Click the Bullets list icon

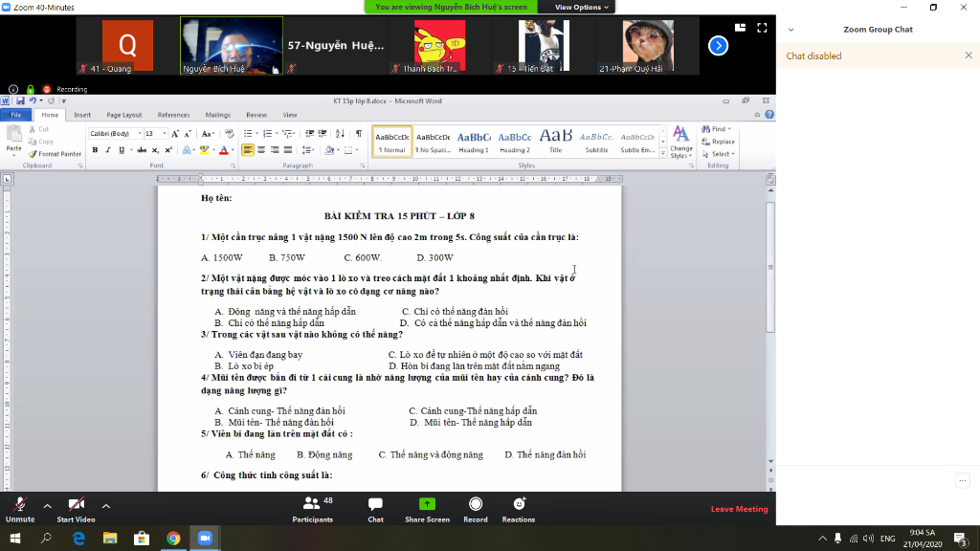(248, 133)
